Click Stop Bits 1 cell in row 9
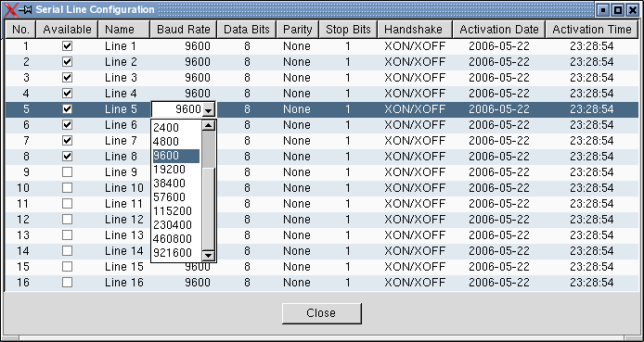 348,172
